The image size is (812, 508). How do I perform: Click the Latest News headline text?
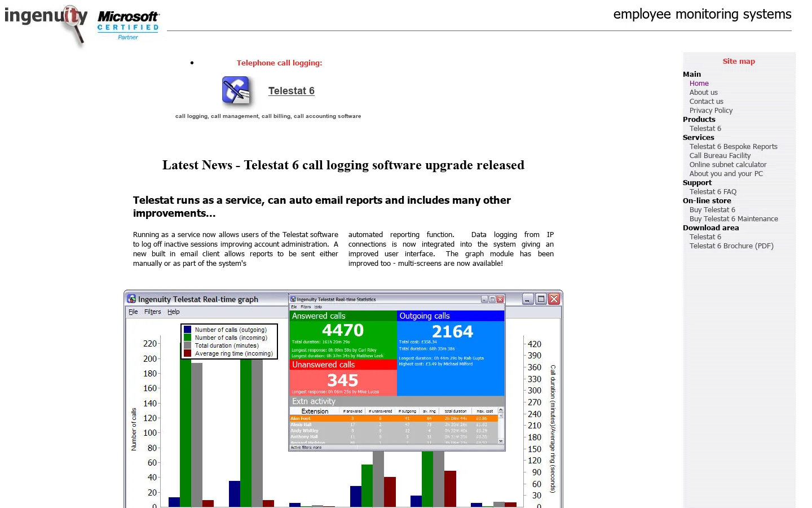coord(343,165)
